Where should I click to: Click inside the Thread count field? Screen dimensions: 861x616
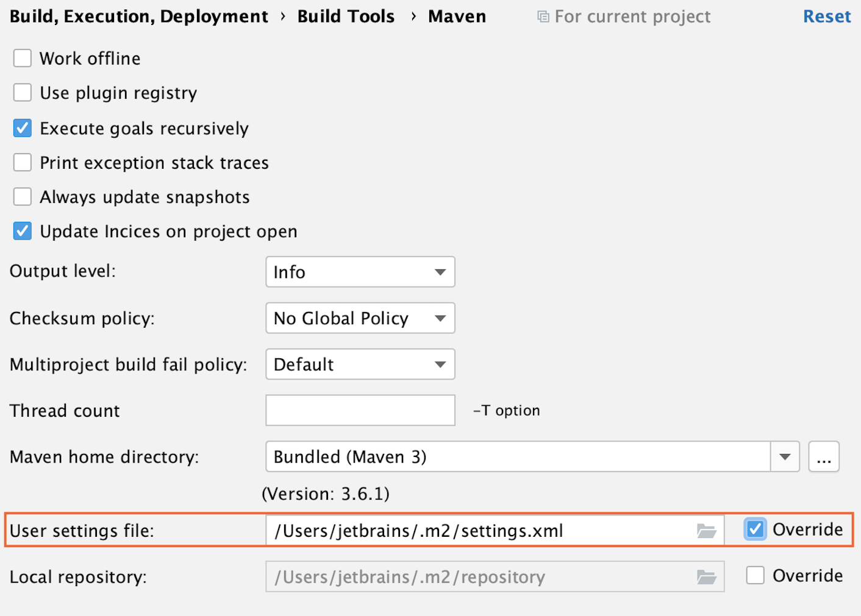click(x=360, y=410)
